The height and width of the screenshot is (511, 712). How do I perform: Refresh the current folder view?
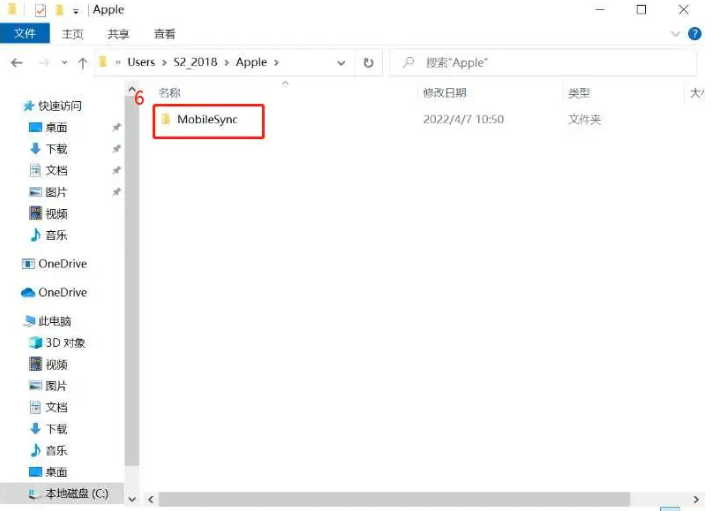point(368,63)
